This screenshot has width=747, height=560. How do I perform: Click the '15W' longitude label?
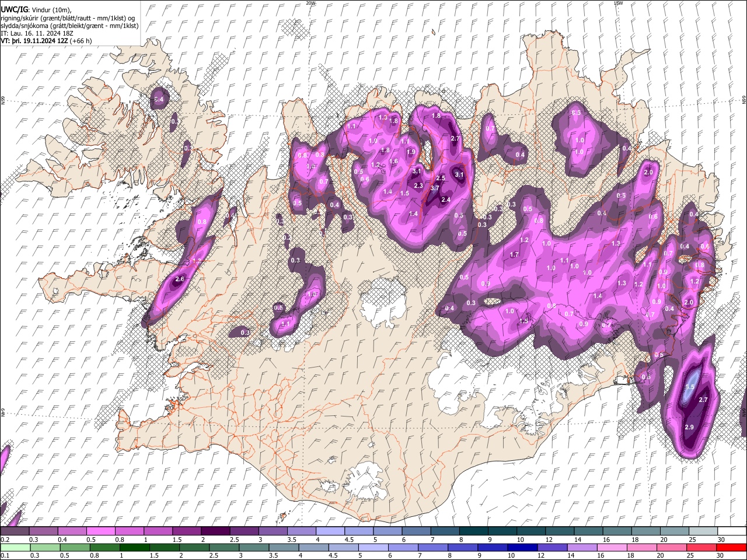618,3
